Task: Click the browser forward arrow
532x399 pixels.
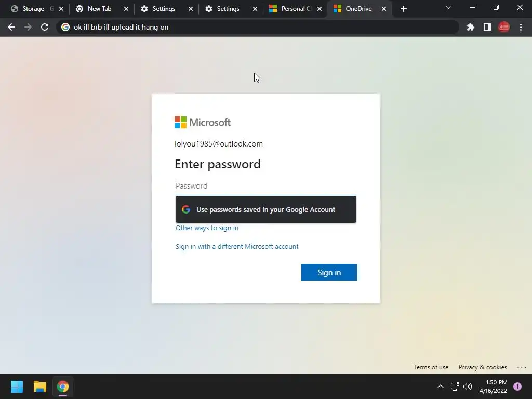Action: point(28,27)
